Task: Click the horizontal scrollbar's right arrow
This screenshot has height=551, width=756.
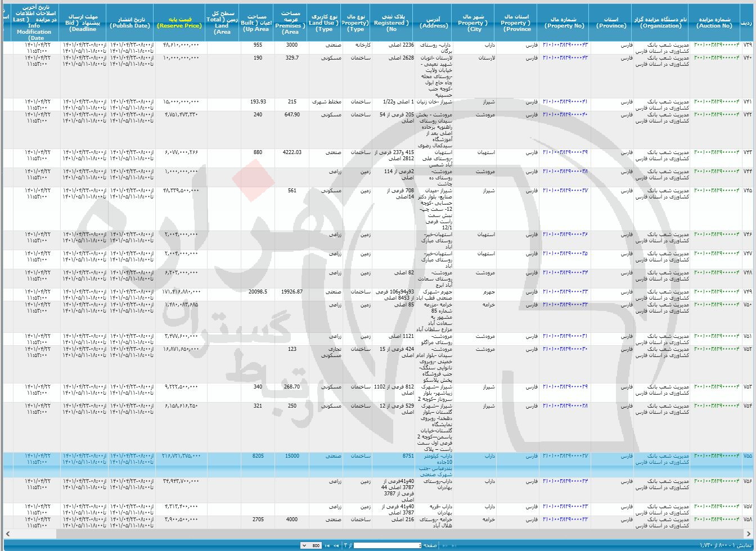Action: coord(749,534)
